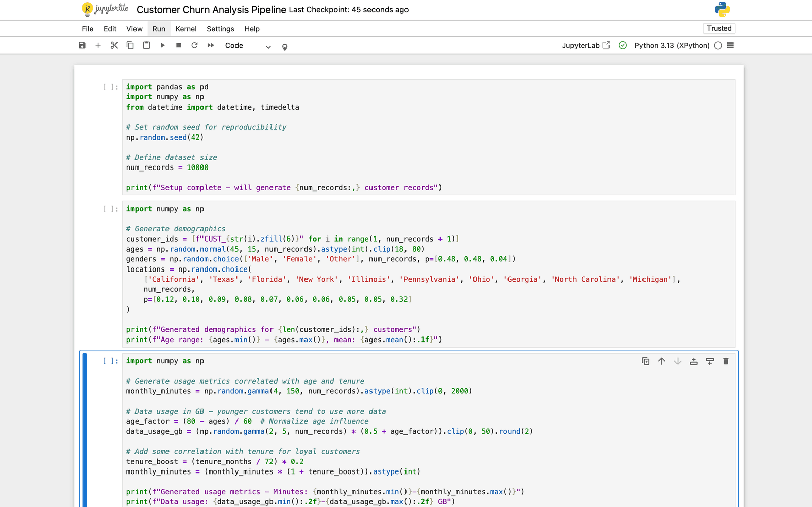Duplicate the selected cell from cell toolbar
The image size is (812, 507).
[645, 361]
